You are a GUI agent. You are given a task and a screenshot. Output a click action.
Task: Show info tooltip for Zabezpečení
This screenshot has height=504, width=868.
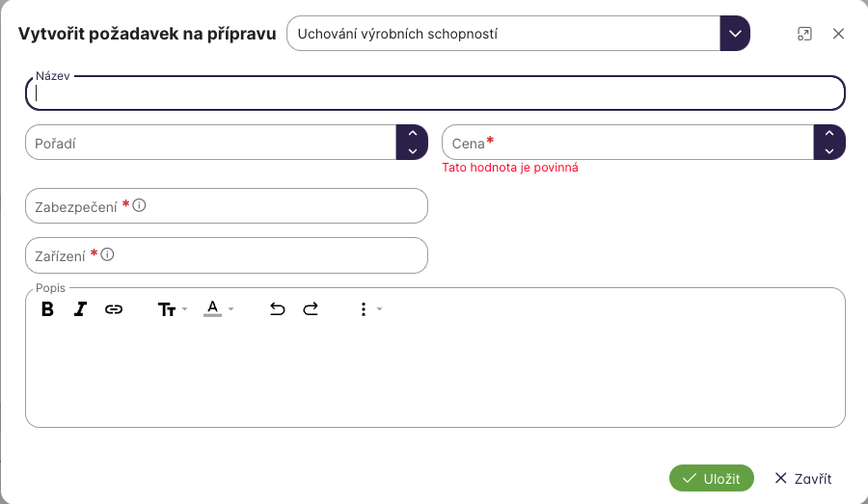(x=139, y=205)
